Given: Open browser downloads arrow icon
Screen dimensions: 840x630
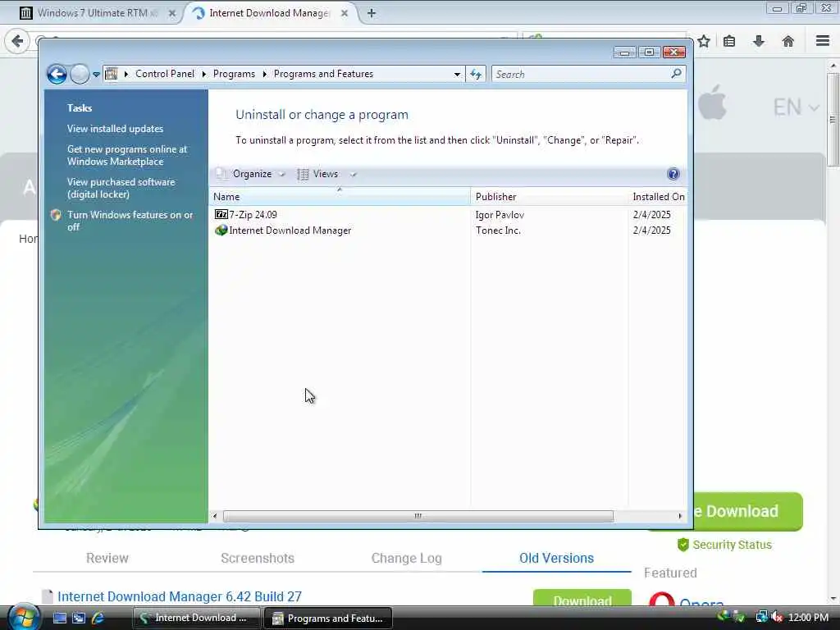Looking at the screenshot, I should [759, 41].
